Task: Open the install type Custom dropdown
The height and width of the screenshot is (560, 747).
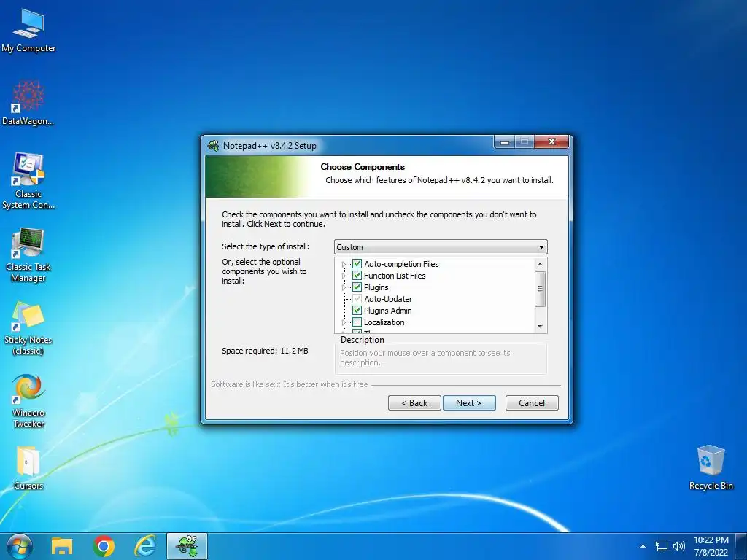Action: [x=441, y=247]
